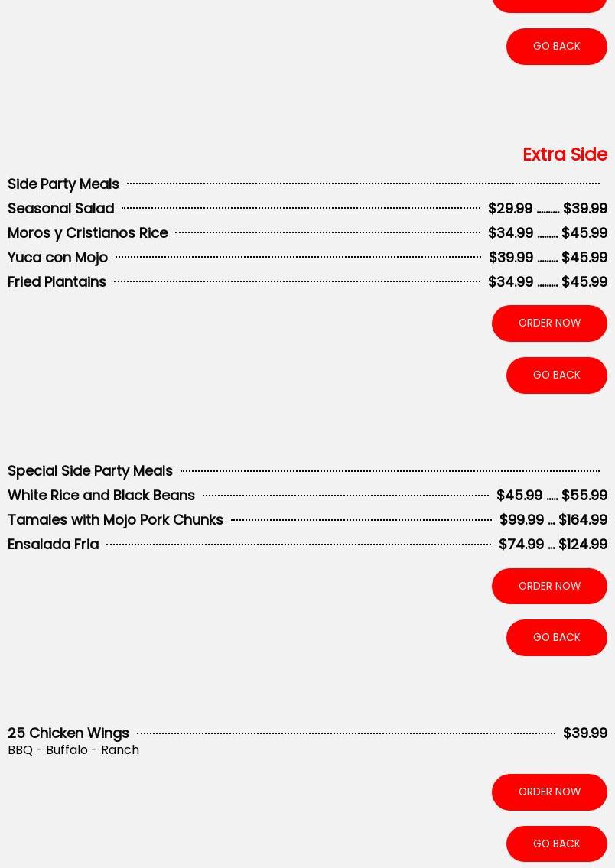Select the Yuca con Mojo item
This screenshot has height=868, width=615.
coord(58,257)
